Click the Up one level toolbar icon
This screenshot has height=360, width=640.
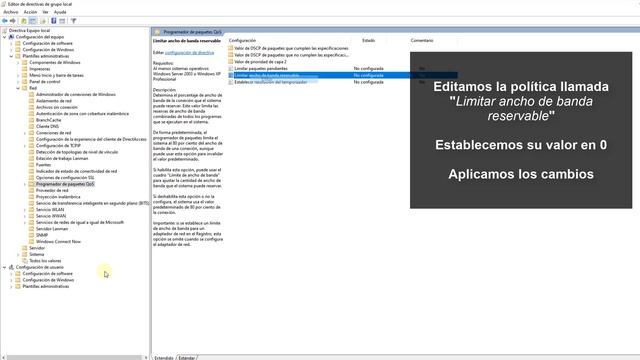pyautogui.click(x=24, y=21)
